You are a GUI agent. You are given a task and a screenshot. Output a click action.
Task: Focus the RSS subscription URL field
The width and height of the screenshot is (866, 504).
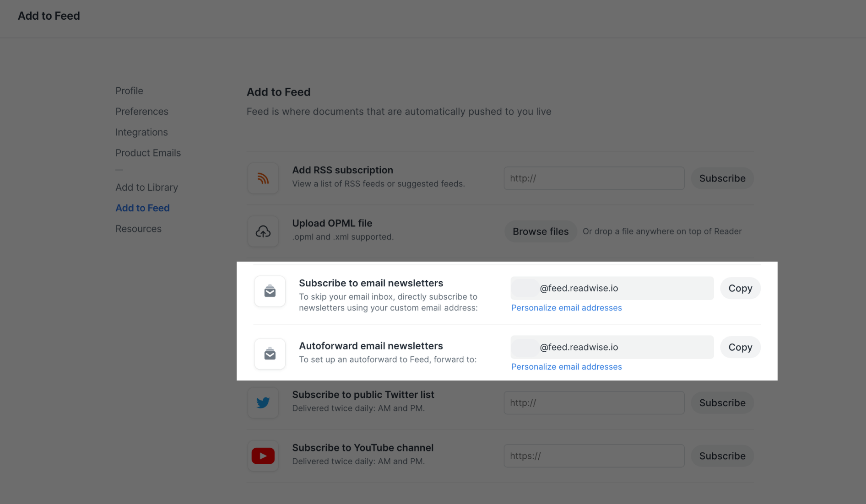pyautogui.click(x=594, y=178)
